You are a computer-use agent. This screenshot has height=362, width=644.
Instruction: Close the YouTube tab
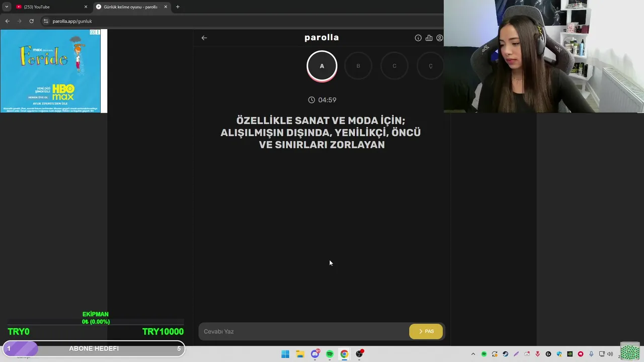86,7
